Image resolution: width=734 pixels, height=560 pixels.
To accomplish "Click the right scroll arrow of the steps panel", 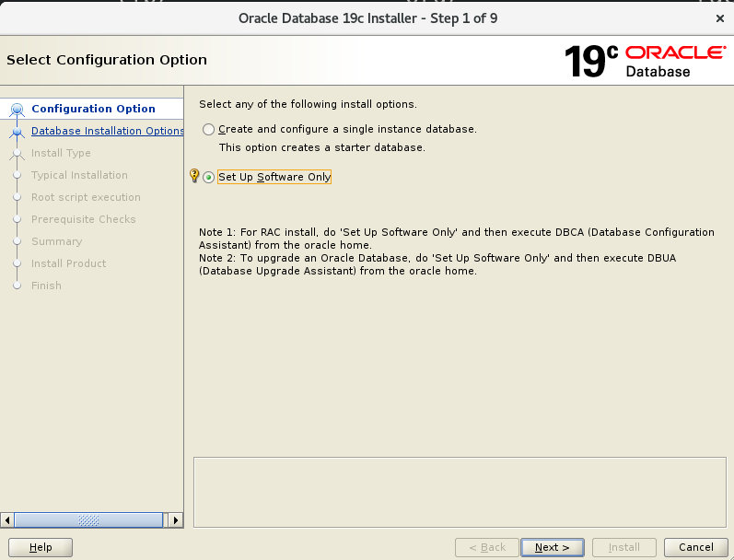I will pos(176,519).
